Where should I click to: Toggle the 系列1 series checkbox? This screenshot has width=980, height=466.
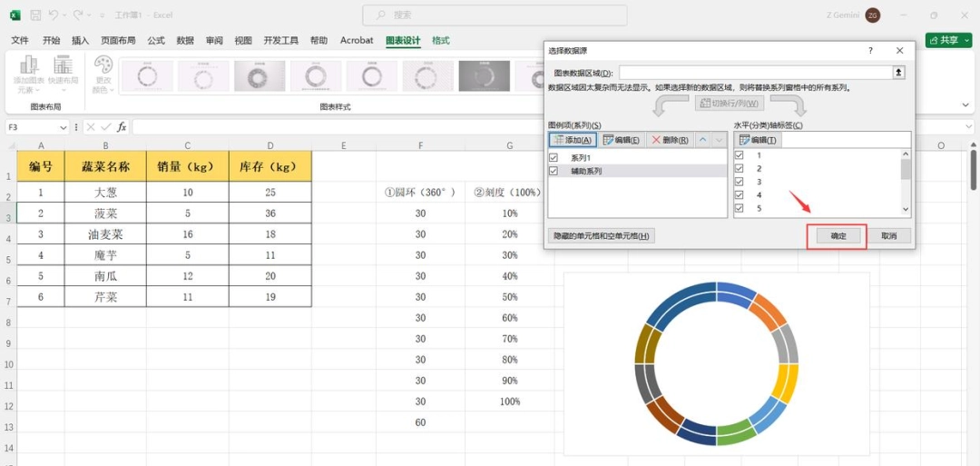(x=554, y=158)
